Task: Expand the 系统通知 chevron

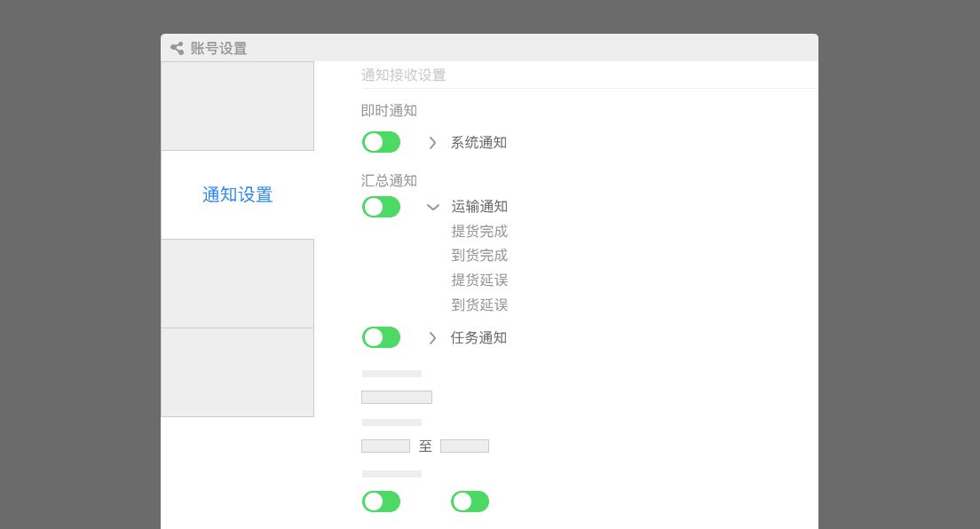Action: point(432,143)
